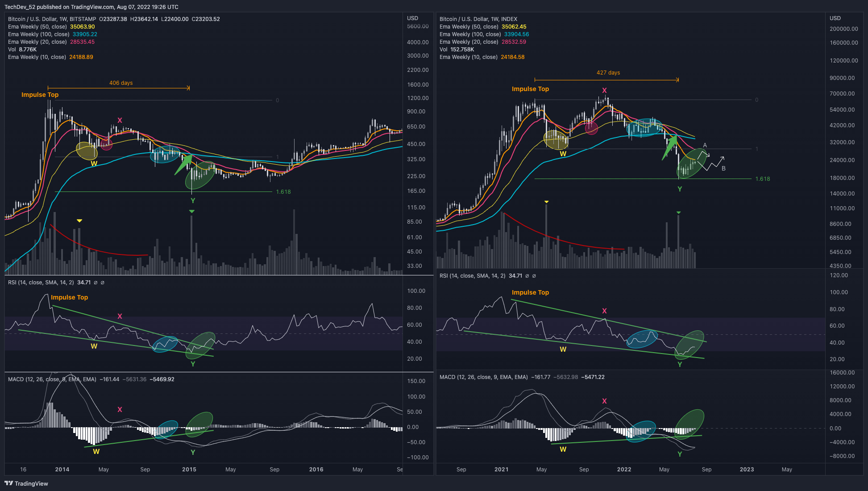
Task: Click the Bitcoin / U.S. Dollar BITSTAMP symbol title
Action: 52,19
